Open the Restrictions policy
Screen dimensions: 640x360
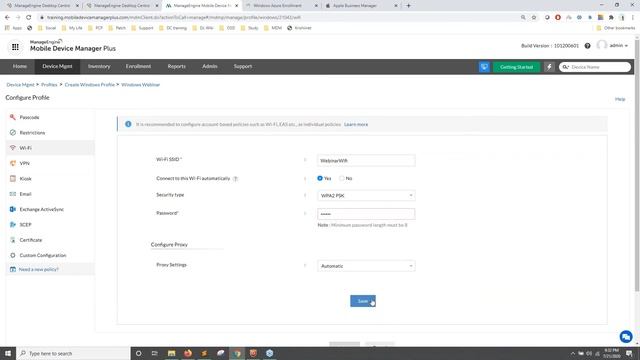32,133
